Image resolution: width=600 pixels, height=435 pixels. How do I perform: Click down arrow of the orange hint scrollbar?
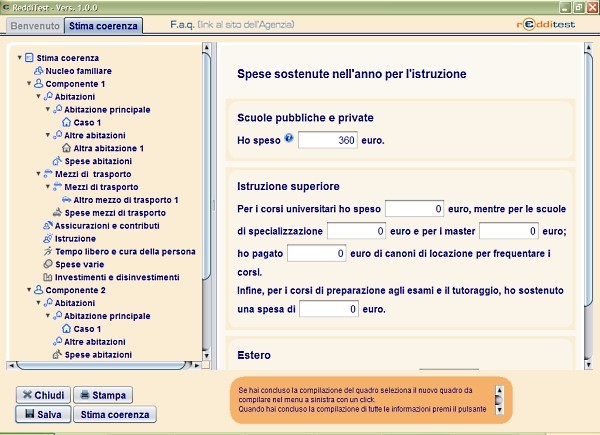pyautogui.click(x=499, y=410)
